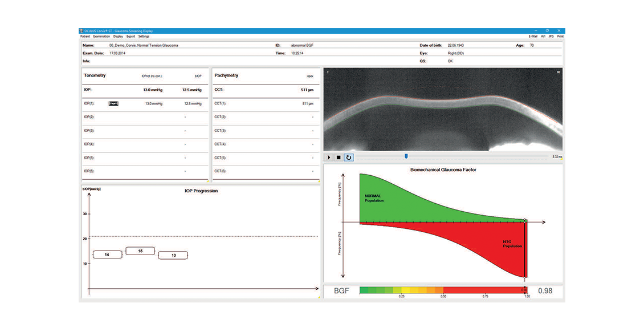Select the 14 mmHg IOP progression marker

[107, 255]
